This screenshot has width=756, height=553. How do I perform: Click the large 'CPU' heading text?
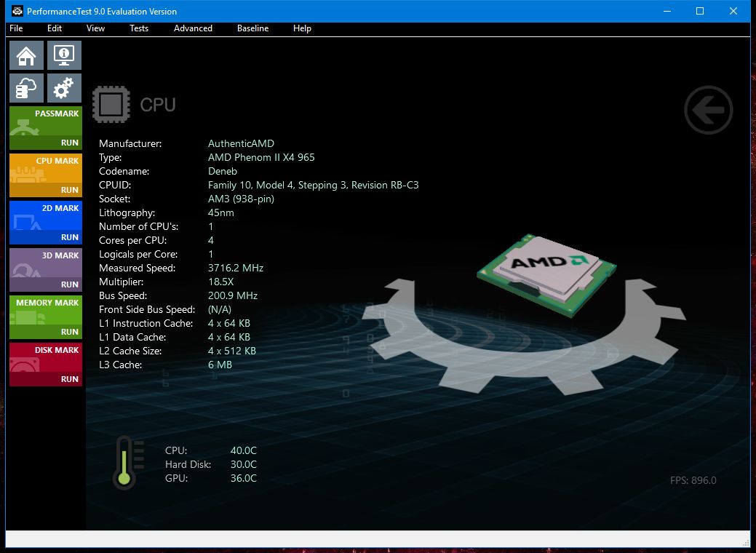[158, 105]
